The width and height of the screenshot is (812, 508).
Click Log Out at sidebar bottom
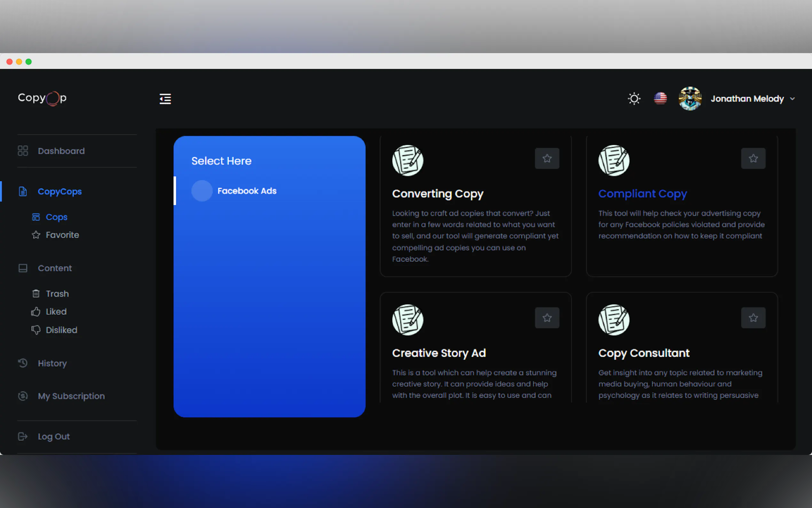click(54, 436)
